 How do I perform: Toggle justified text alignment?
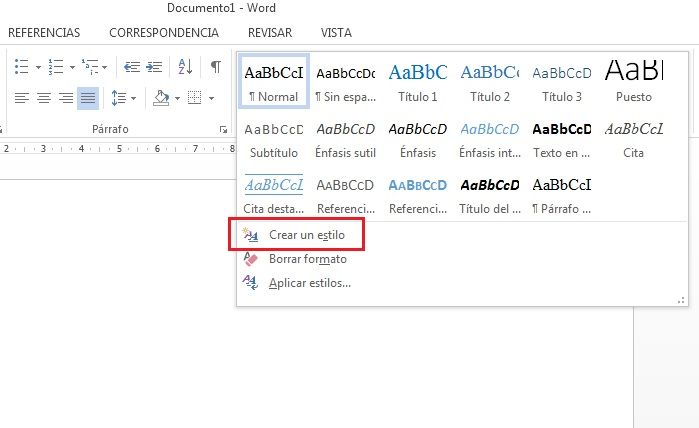pyautogui.click(x=87, y=98)
